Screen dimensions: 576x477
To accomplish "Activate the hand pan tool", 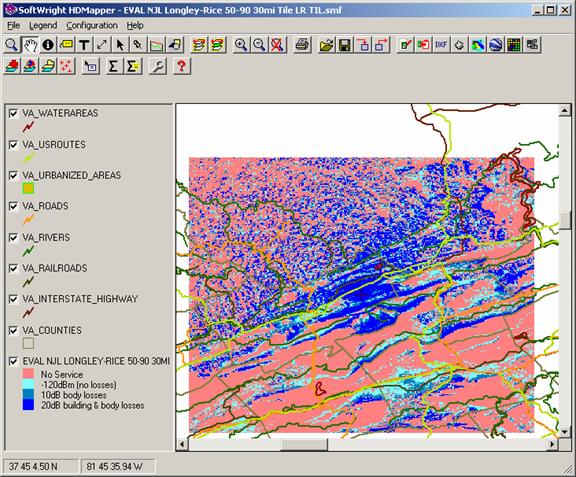I will point(30,45).
